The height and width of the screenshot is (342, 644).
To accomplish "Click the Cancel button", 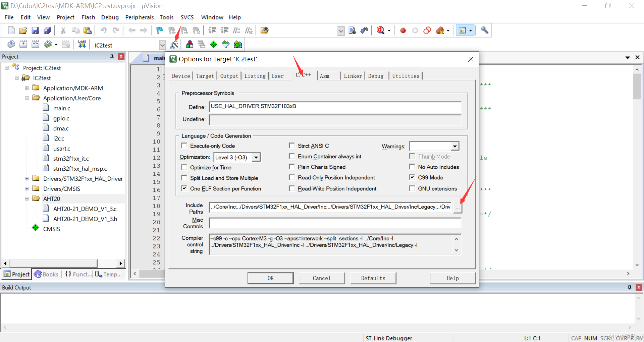I will (322, 278).
